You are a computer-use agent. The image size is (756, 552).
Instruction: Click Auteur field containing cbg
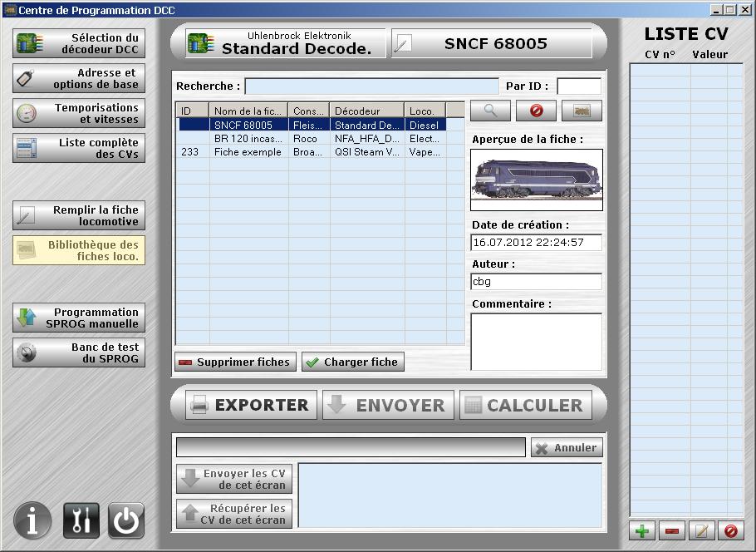coord(536,282)
